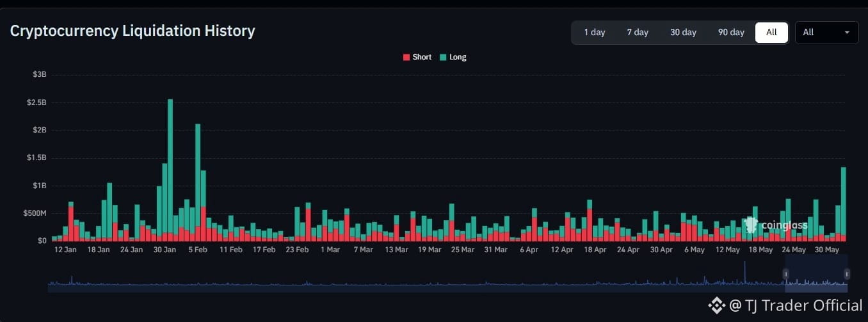Select the 7 day range tab

(638, 32)
